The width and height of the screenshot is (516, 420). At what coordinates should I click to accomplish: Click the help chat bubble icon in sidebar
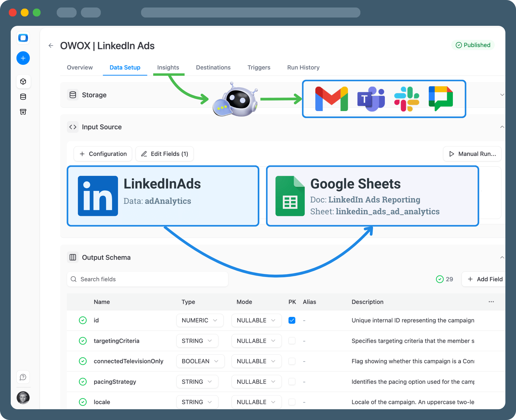(23, 377)
